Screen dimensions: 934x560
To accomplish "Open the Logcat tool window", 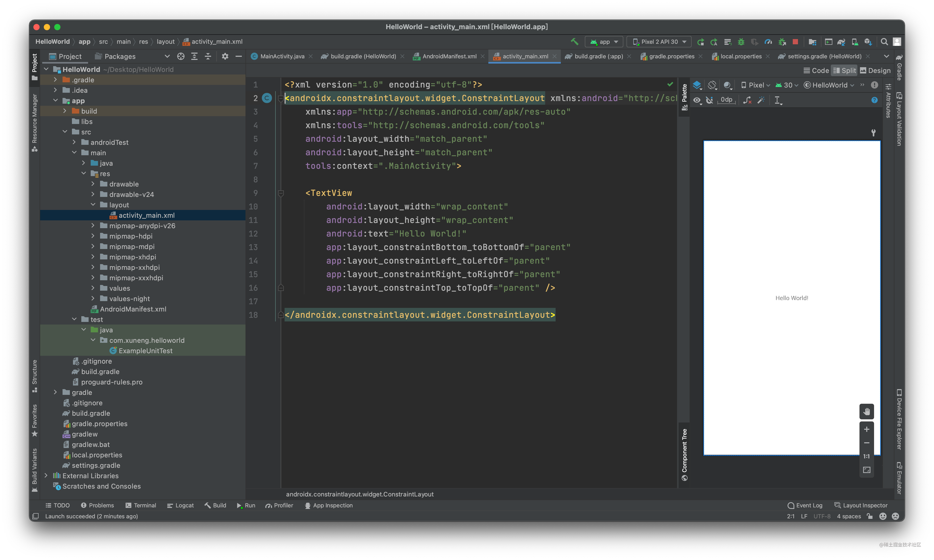I will (180, 505).
